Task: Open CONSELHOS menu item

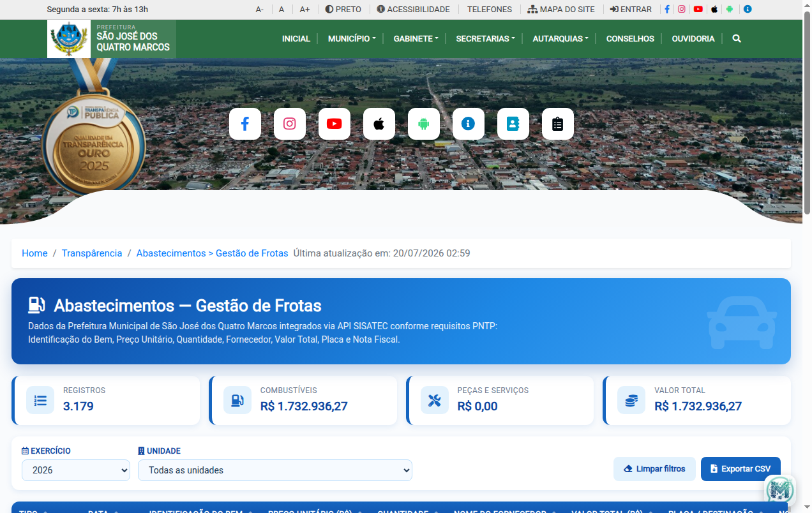Action: 630,39
